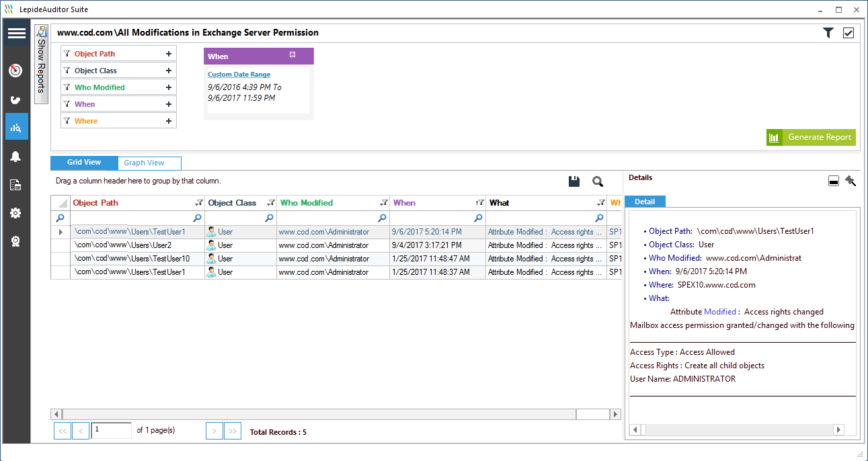Select the row for \com\cod\www\Users\TestUser10
This screenshot has width=868, height=461.
336,259
